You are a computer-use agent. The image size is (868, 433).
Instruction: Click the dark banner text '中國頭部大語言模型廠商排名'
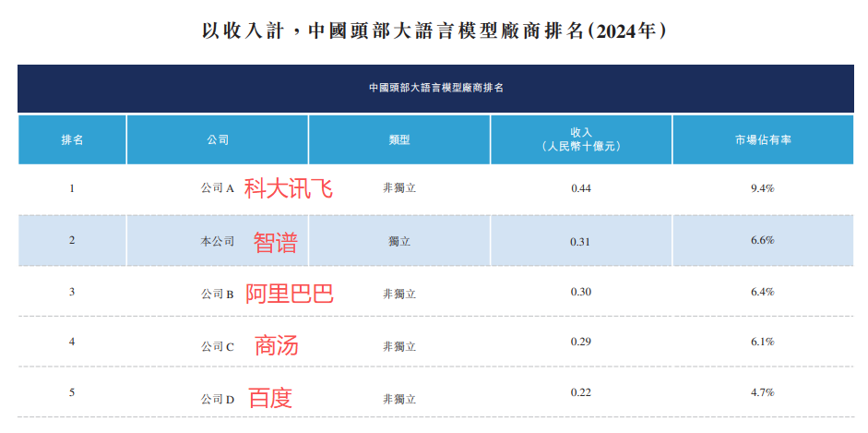pos(436,88)
